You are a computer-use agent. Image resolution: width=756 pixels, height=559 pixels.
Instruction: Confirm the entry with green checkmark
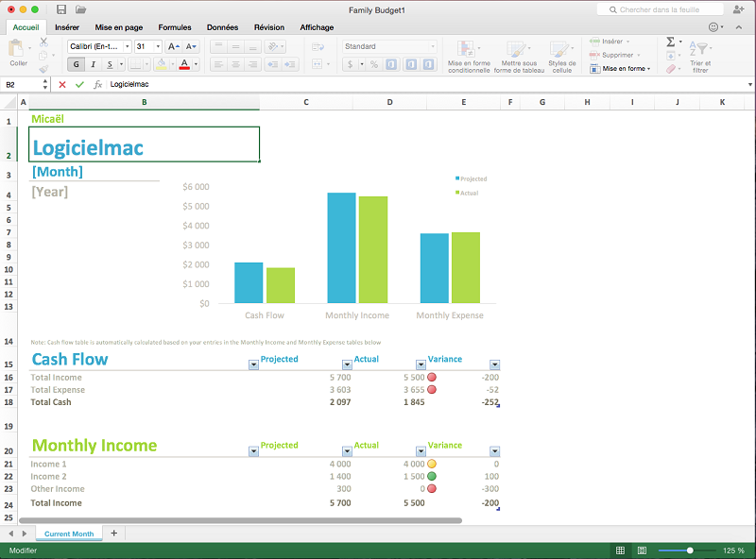click(x=79, y=84)
